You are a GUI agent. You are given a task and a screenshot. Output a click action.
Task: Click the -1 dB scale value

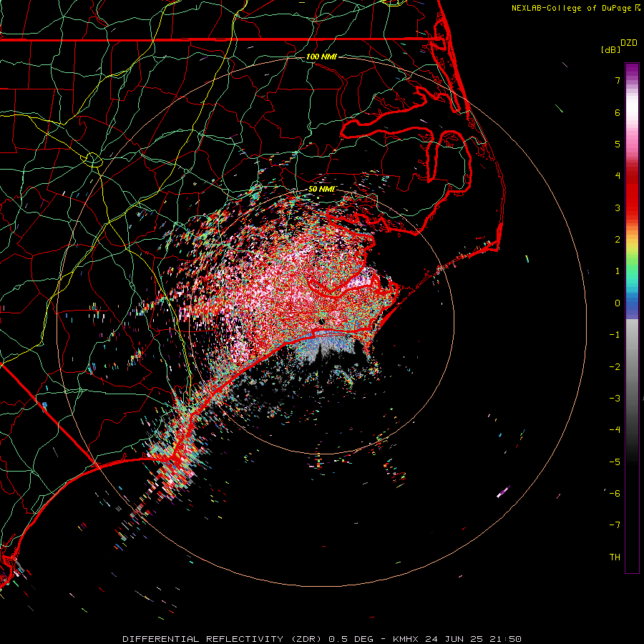coord(615,335)
